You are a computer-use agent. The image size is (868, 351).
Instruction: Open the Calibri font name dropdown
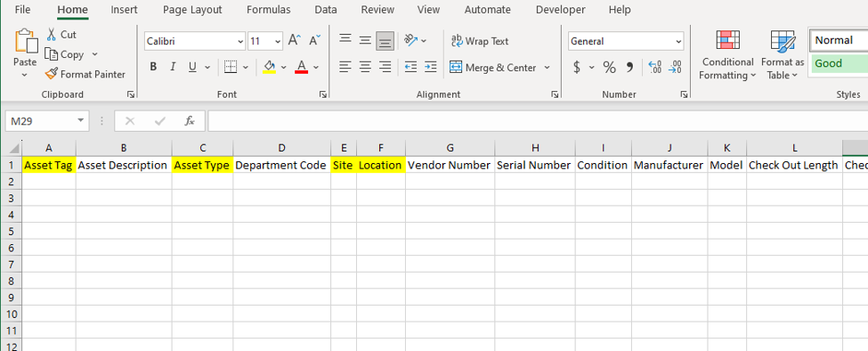240,41
